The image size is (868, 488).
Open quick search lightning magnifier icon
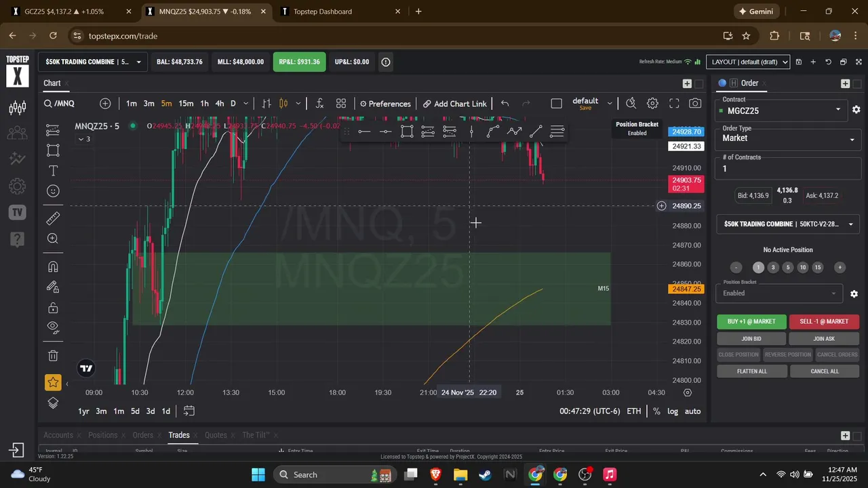(x=631, y=104)
